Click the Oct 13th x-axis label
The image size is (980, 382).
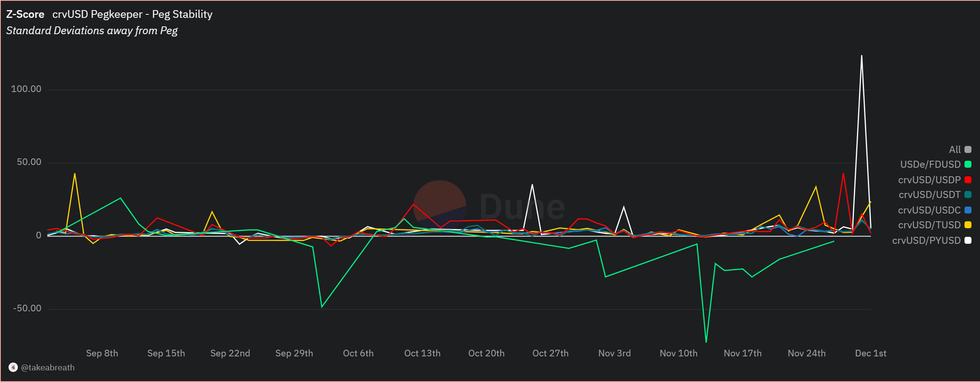point(422,353)
